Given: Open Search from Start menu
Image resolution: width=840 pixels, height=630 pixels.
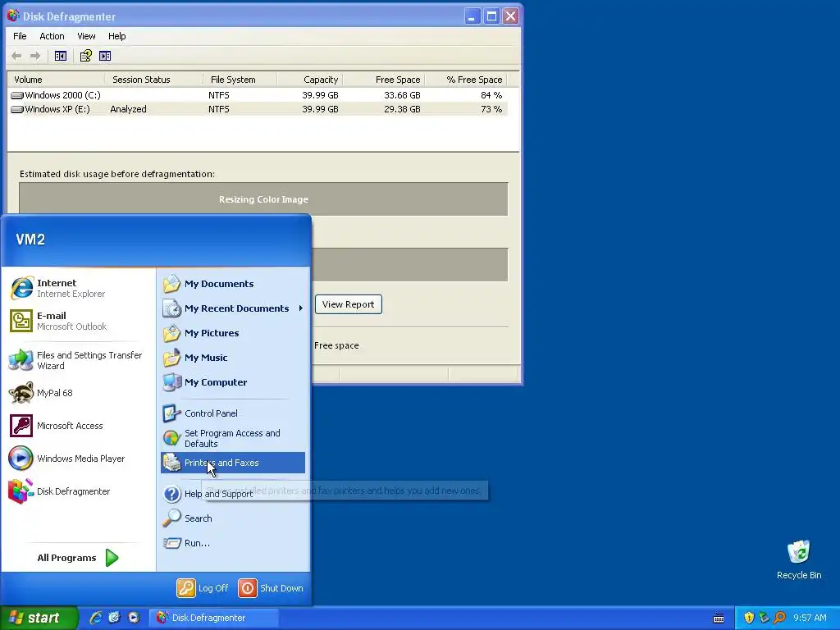Looking at the screenshot, I should [233, 518].
